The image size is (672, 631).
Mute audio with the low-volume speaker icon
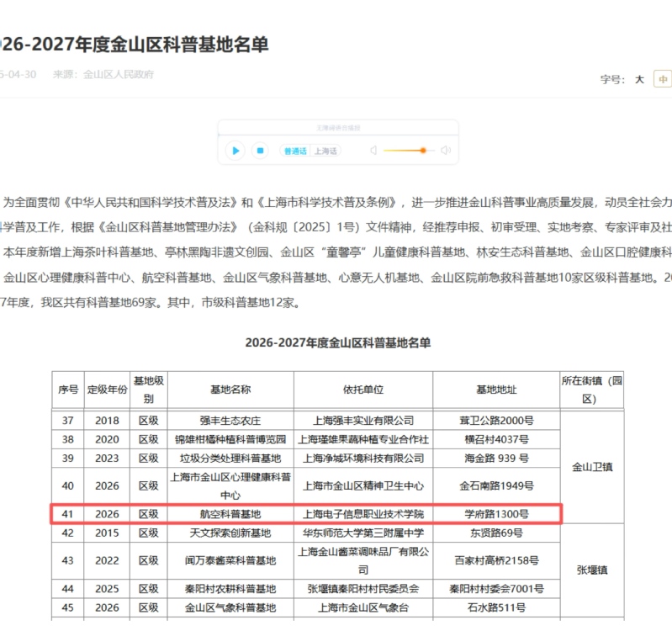373,151
